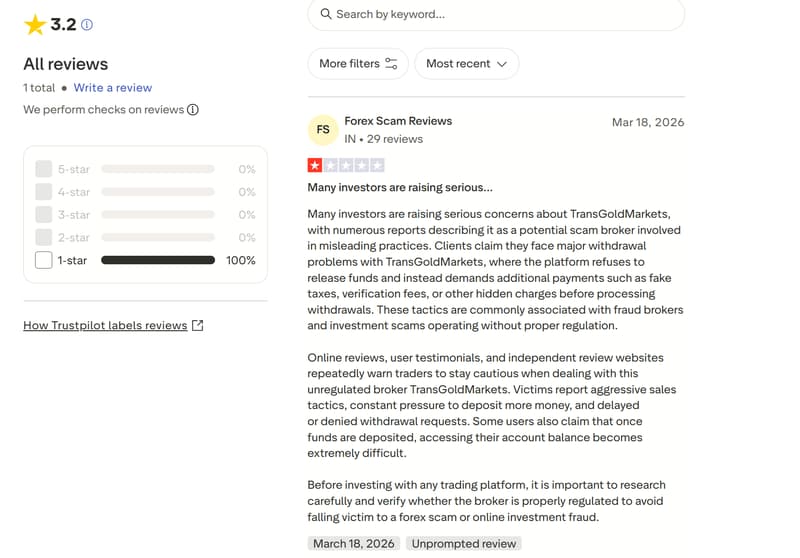Click the 5-star 0% progress bar

tap(158, 169)
